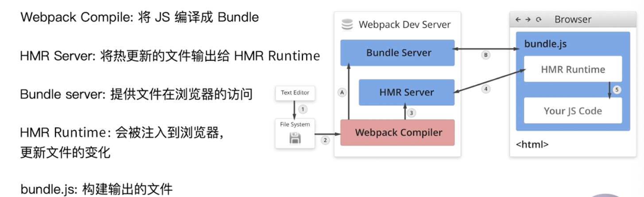The image size is (644, 197).
Task: Click the browser reload icon
Action: click(539, 20)
